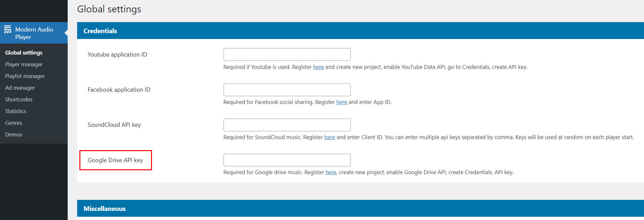Focus the SoundCloud API key field

287,125
